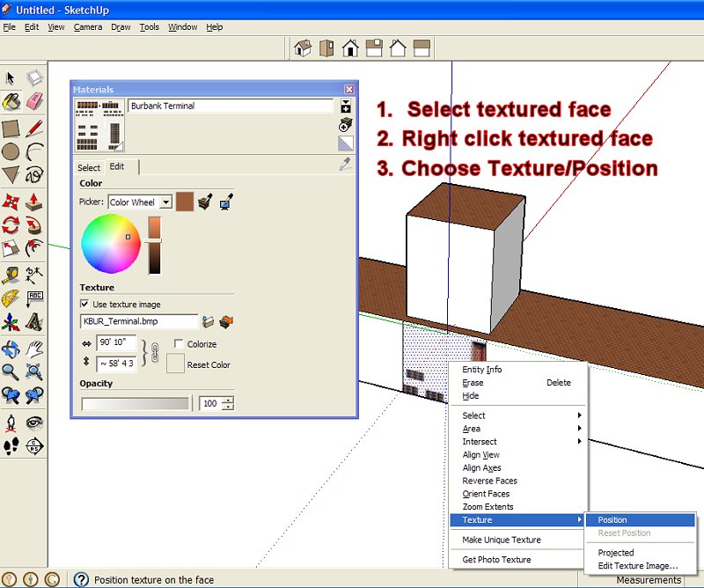Image resolution: width=704 pixels, height=588 pixels.
Task: Open the material name dropdown arrow
Action: (344, 103)
